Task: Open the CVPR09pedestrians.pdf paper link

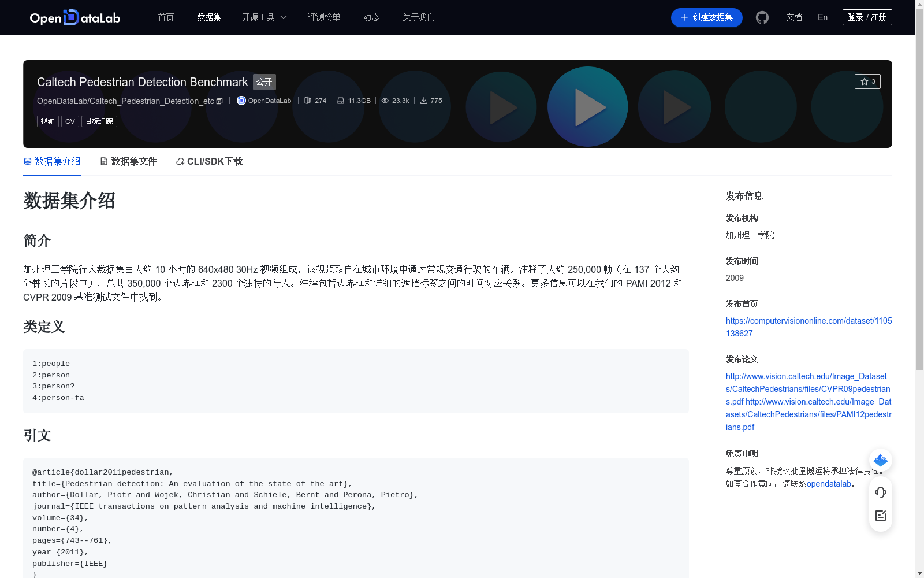Action: point(807,388)
